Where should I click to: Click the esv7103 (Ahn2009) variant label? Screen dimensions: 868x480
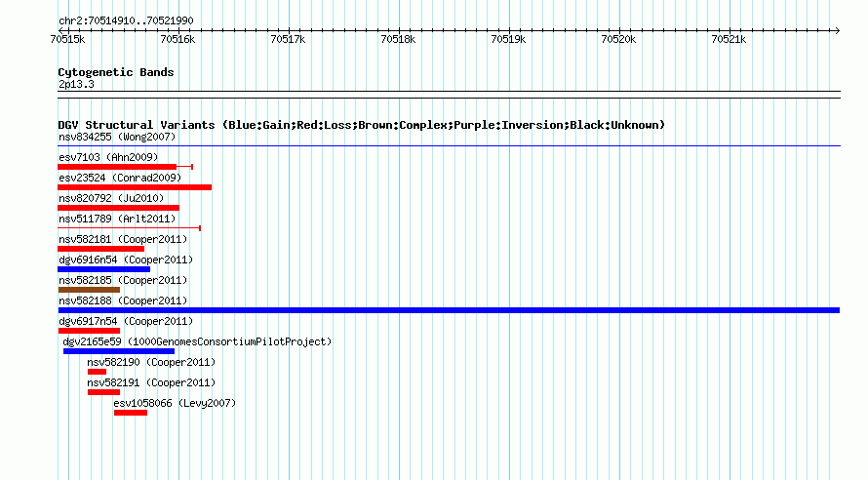(108, 157)
